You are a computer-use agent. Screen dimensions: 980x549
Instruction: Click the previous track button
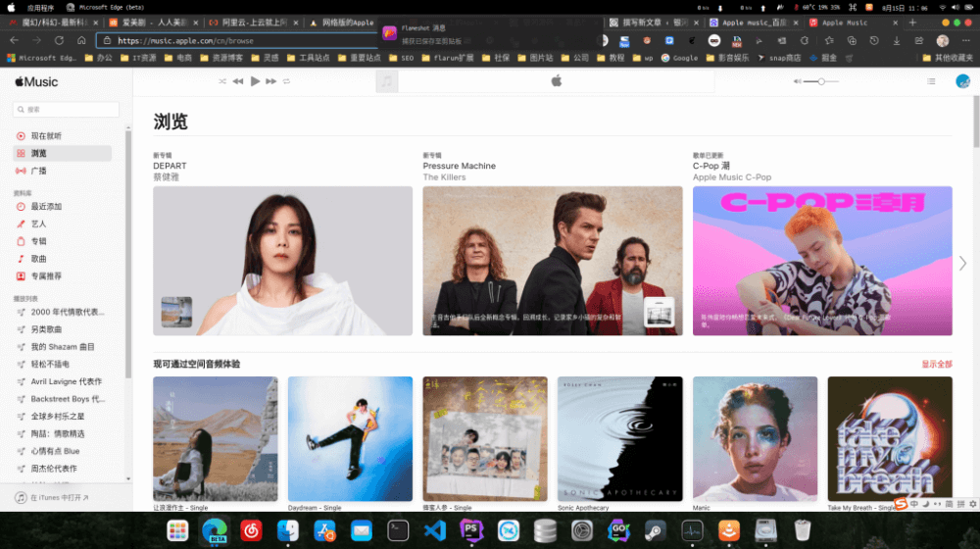(x=238, y=81)
